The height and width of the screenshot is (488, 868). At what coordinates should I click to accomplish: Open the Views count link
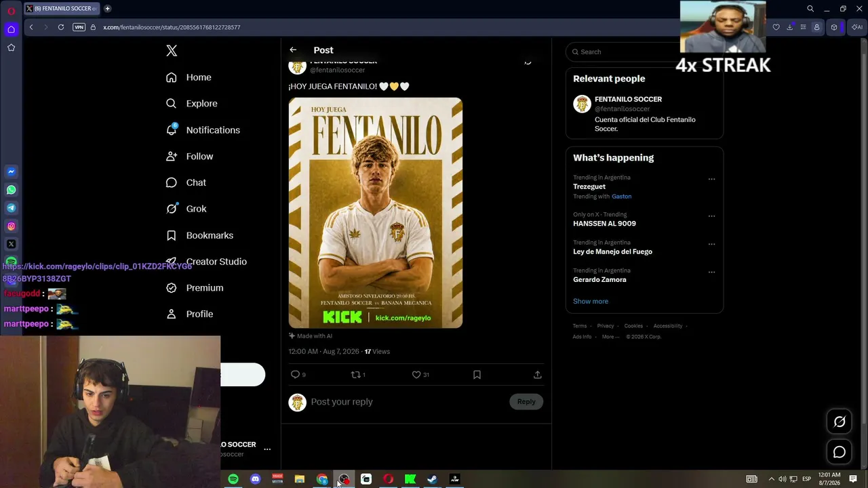pos(377,352)
